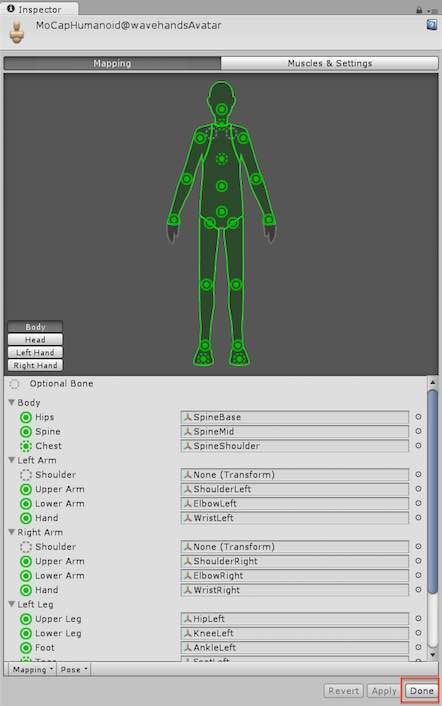Click the MoCapHumanoid@wavehandsAvatar title
442x706 pixels.
pyautogui.click(x=128, y=25)
